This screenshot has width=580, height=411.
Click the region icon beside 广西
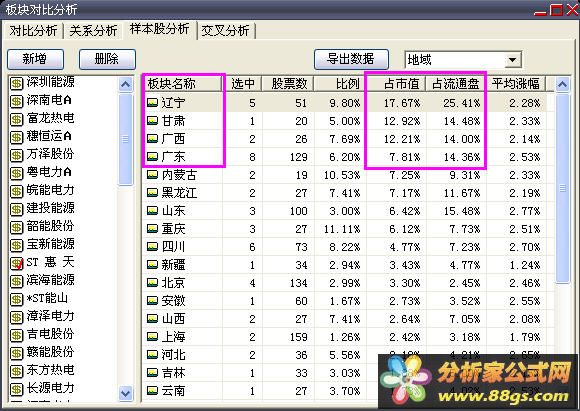152,139
